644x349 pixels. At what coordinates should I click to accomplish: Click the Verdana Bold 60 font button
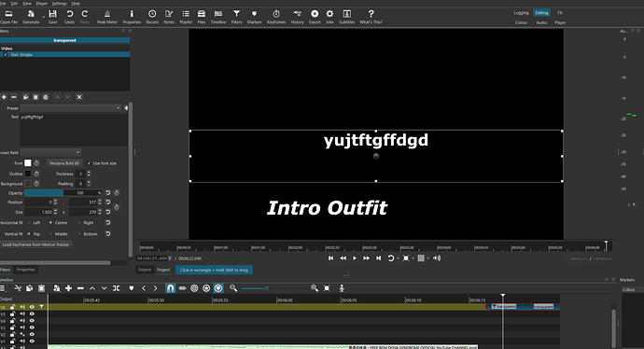[x=64, y=163]
